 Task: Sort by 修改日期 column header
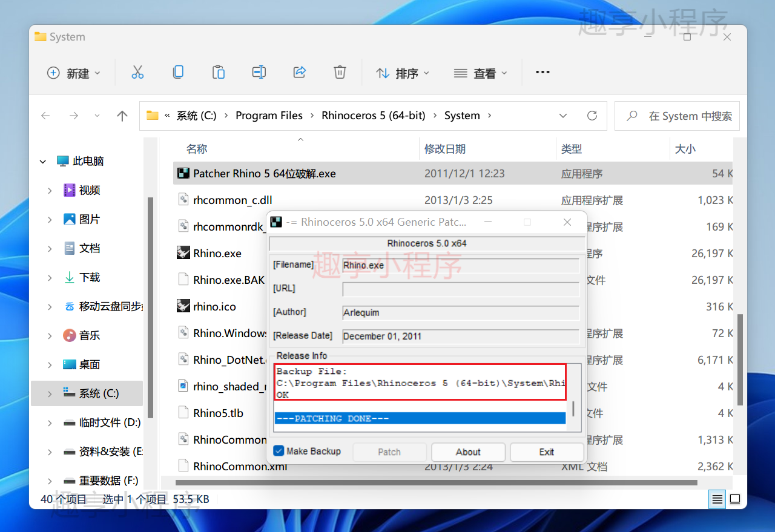point(445,149)
